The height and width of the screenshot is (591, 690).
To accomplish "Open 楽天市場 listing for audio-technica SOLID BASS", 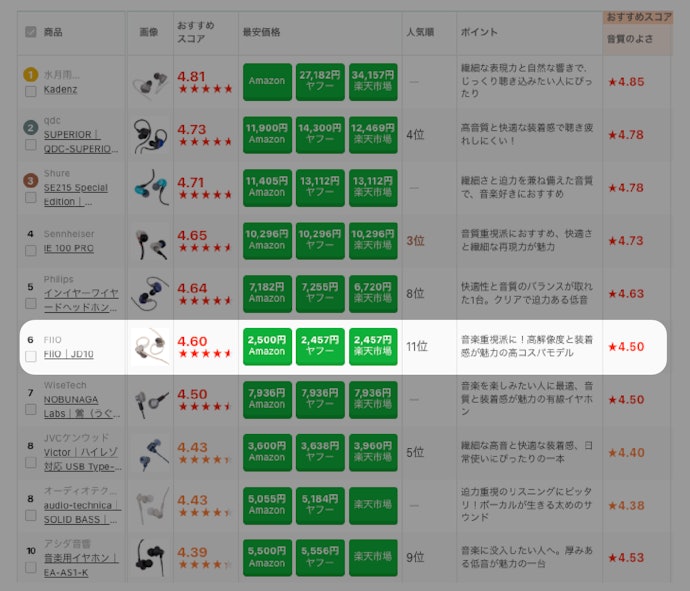I will click(373, 506).
